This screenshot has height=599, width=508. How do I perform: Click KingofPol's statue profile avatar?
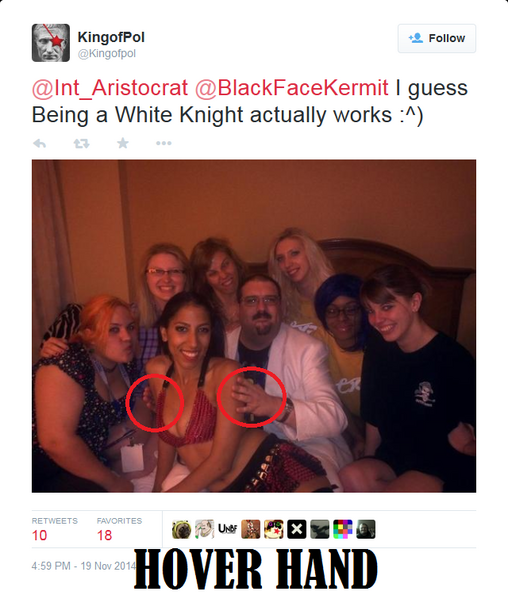tap(51, 43)
